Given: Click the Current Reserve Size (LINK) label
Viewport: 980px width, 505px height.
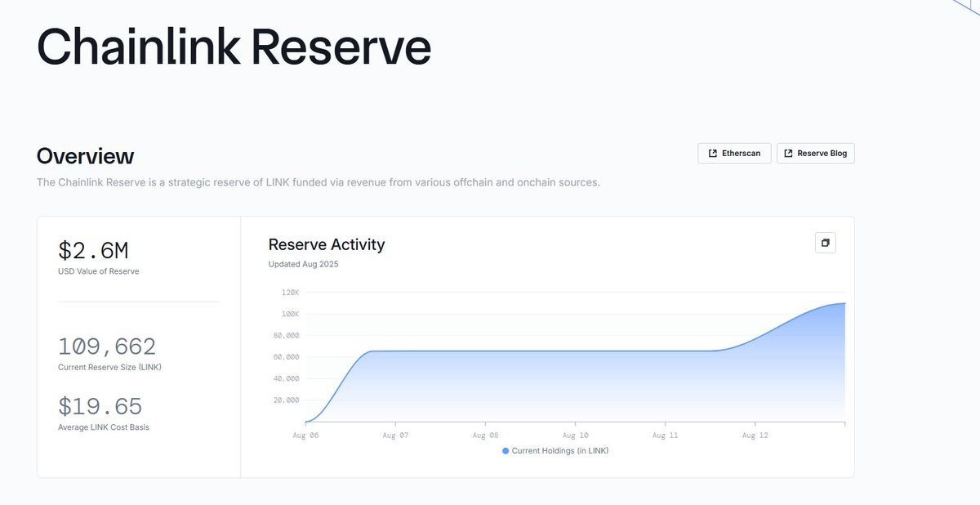Looking at the screenshot, I should point(109,367).
